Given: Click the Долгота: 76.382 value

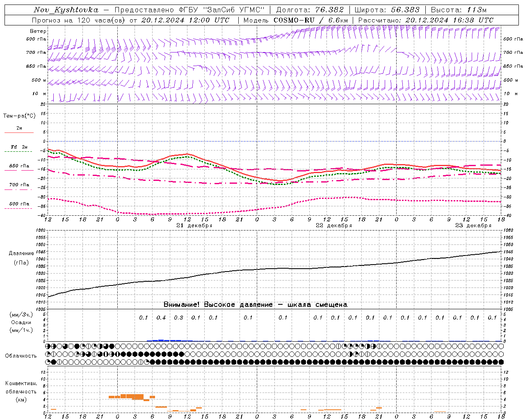Looking at the screenshot, I should 310,10.
